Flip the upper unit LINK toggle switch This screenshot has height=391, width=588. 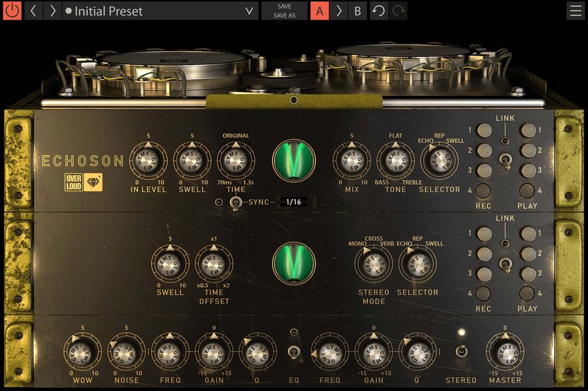tap(505, 161)
